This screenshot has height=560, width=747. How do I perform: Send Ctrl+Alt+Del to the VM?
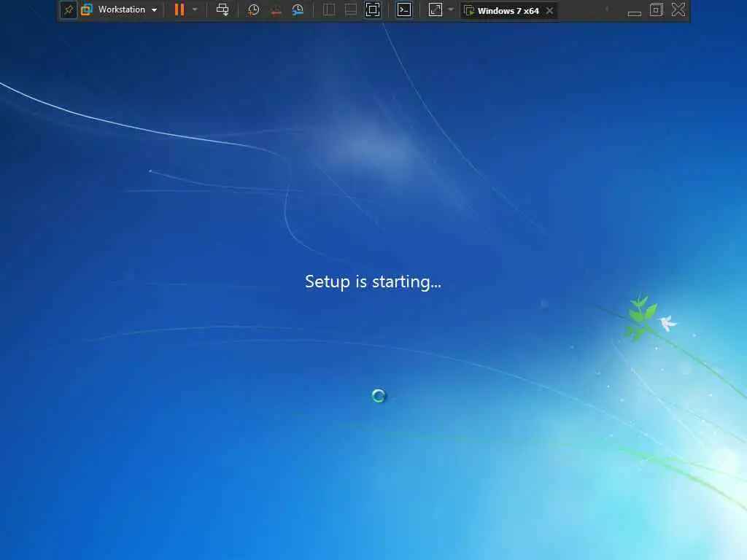[x=222, y=9]
